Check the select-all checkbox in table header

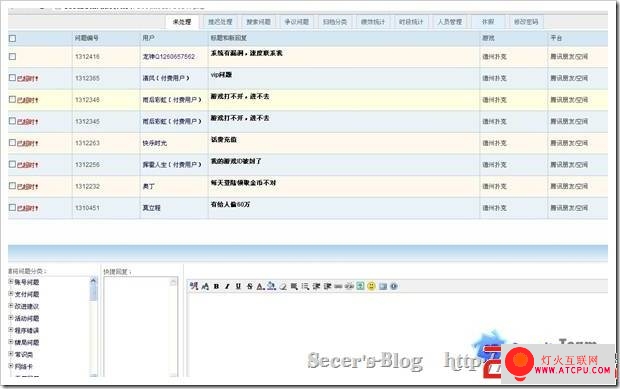(x=13, y=38)
